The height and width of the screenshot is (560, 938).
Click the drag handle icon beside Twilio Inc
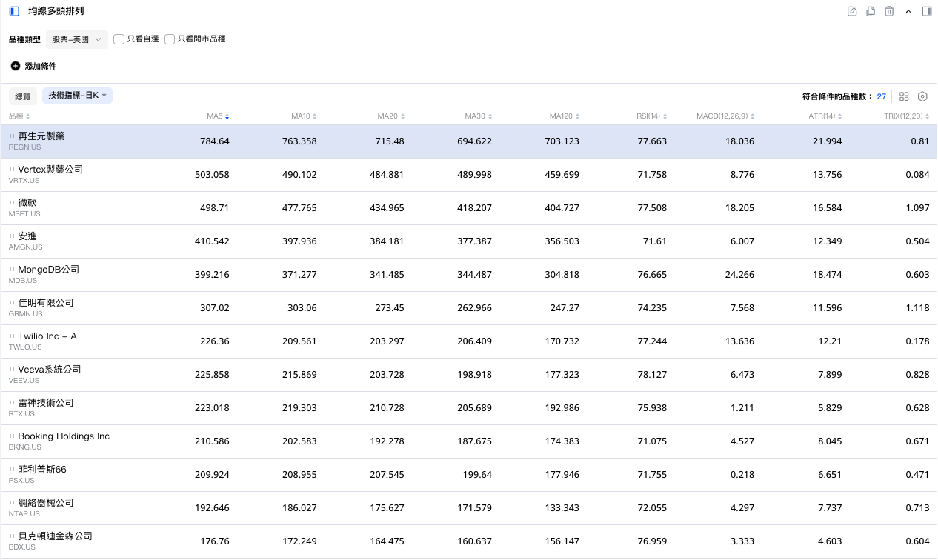point(12,336)
